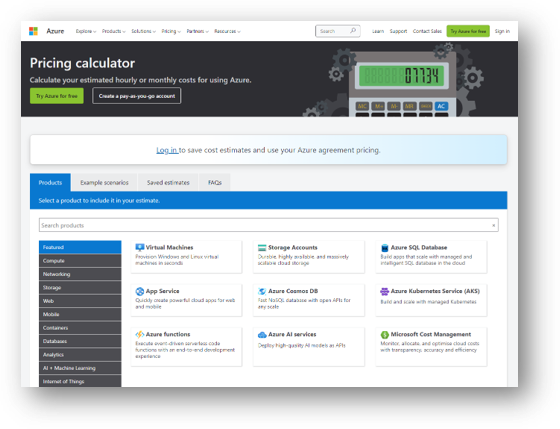Expand the Resources menu
The image size is (560, 429).
(227, 31)
